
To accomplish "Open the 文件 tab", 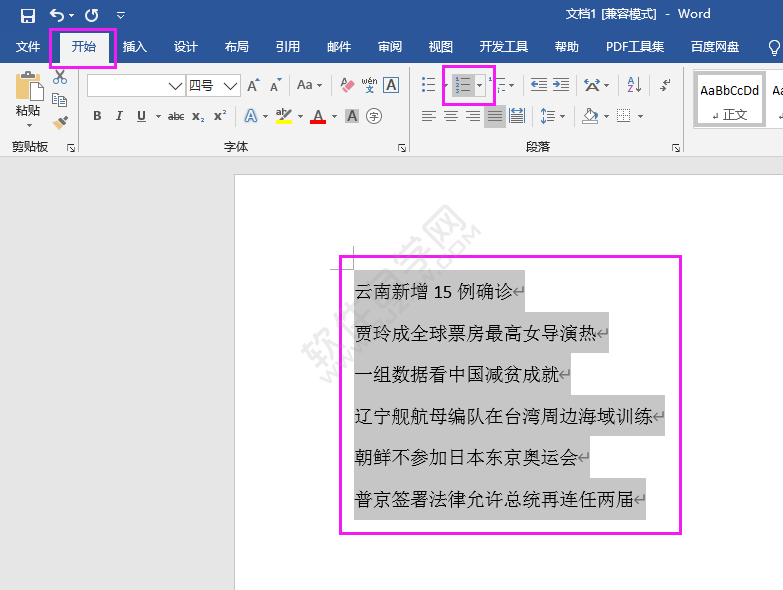I will coord(27,46).
